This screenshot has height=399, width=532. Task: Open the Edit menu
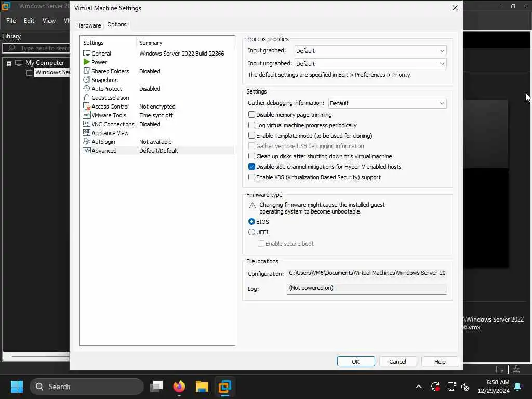click(x=29, y=21)
